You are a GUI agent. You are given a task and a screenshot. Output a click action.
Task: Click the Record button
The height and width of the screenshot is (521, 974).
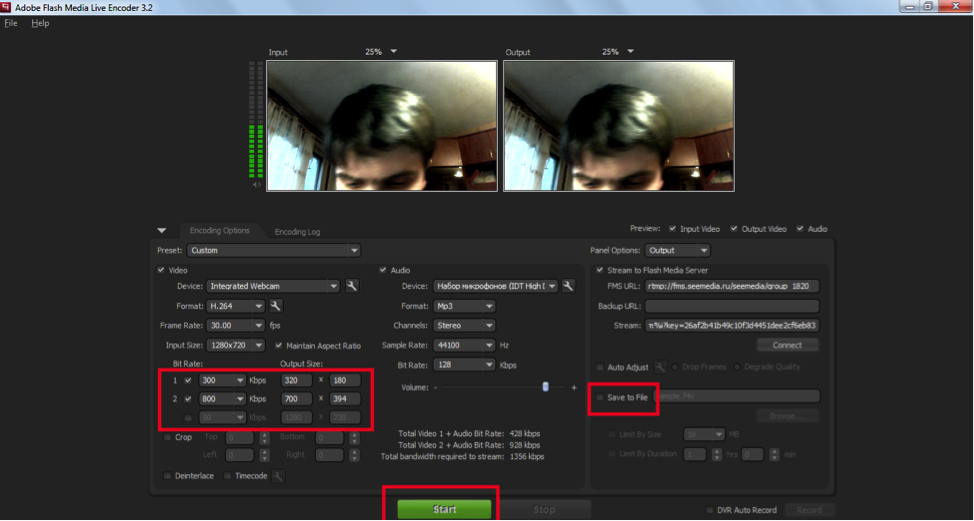tap(808, 510)
